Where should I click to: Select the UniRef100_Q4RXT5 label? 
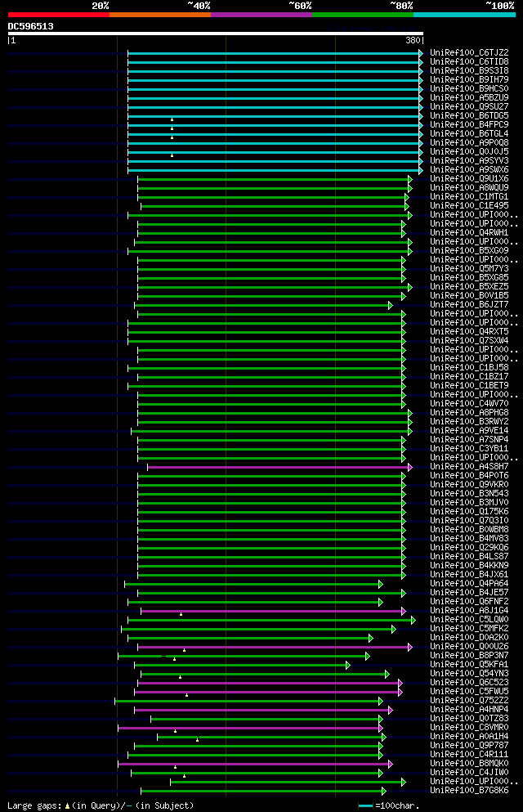pos(469,331)
